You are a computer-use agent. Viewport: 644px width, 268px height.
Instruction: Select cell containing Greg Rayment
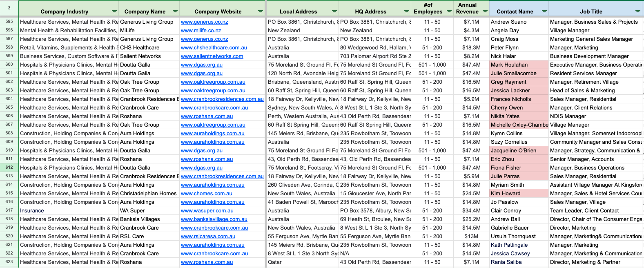click(x=519, y=82)
